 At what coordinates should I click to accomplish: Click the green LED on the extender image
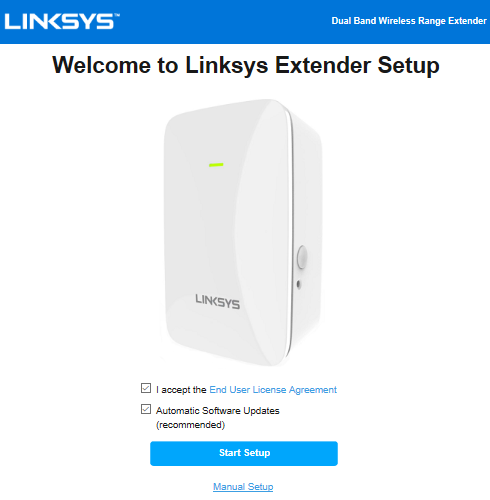click(216, 165)
